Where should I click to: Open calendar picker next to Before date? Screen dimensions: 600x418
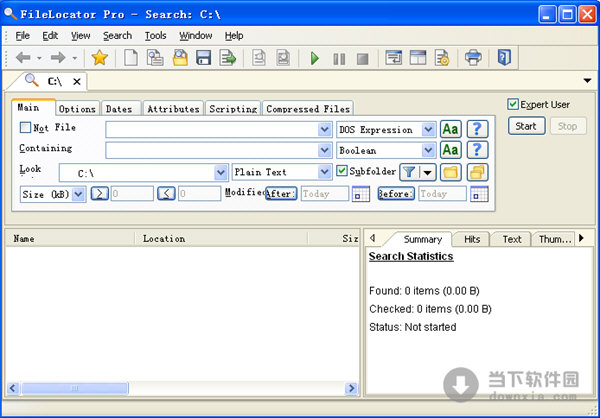(479, 194)
